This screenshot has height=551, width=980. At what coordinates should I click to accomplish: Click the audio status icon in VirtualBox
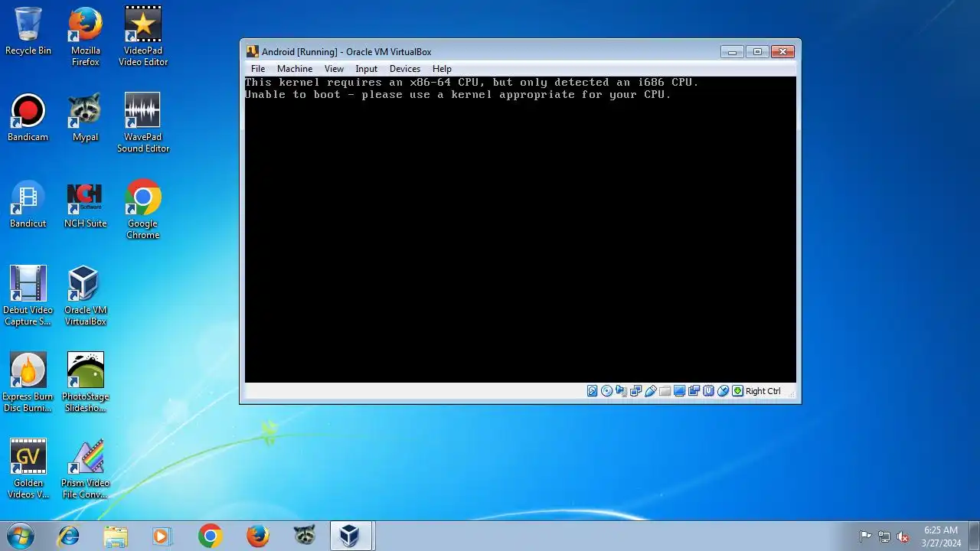[621, 391]
